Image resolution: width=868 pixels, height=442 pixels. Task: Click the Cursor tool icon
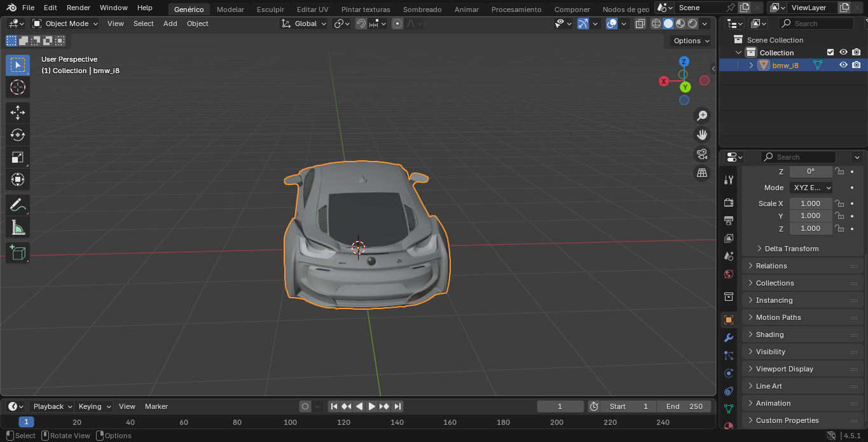[18, 87]
